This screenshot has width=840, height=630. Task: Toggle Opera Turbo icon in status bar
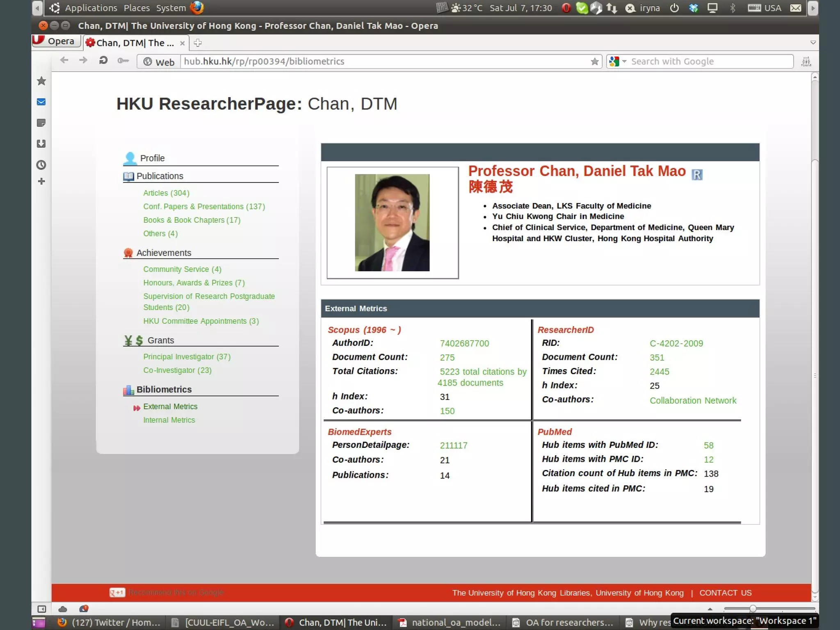coord(84,609)
